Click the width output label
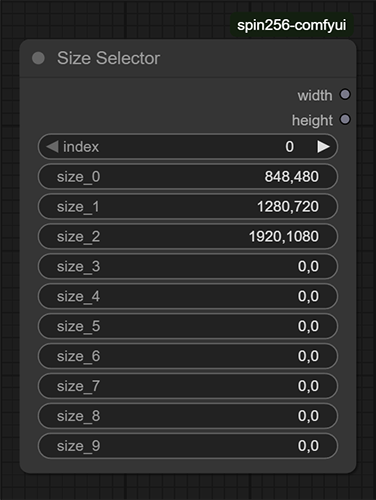376x500 pixels. tap(315, 96)
